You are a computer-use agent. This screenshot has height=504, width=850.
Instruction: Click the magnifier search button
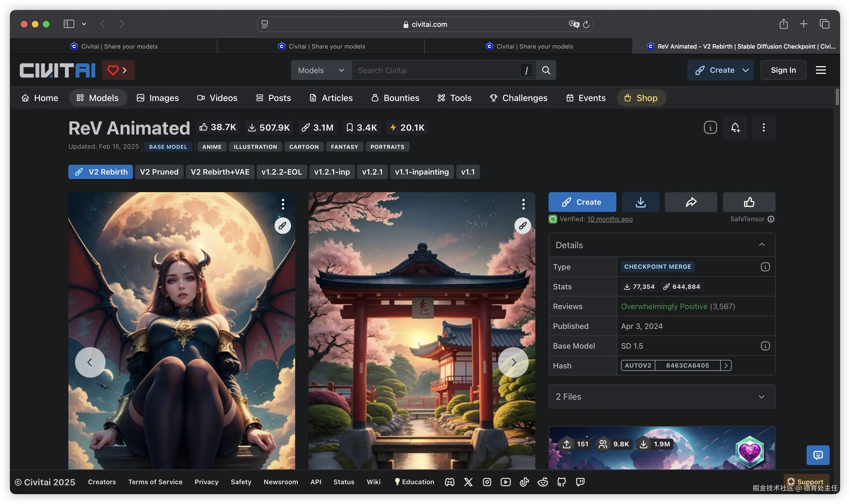pos(546,70)
